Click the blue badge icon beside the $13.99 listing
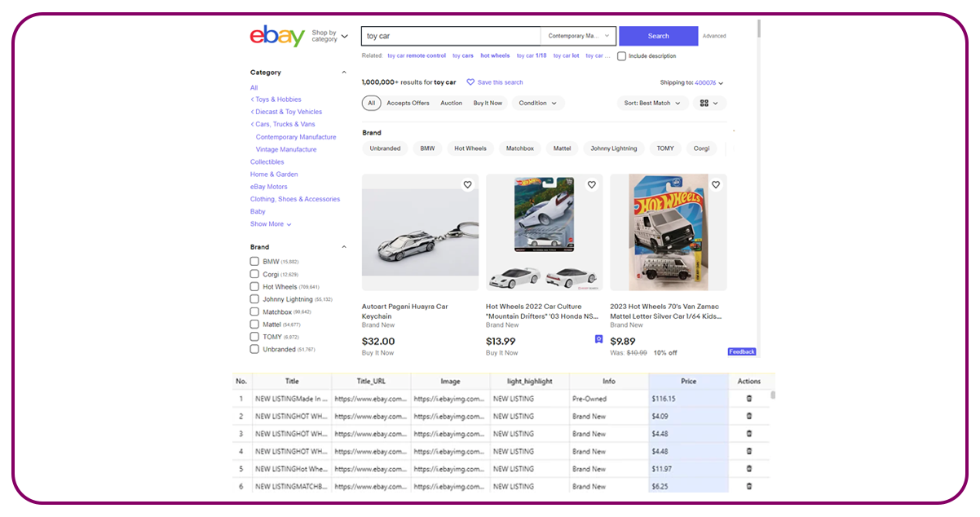Screen dimensions: 980x517 click(598, 339)
